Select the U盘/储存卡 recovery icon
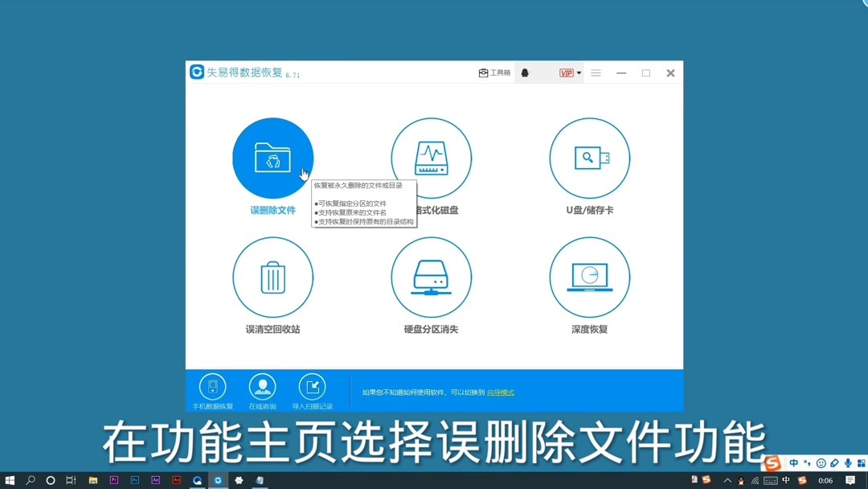868x489 pixels. pyautogui.click(x=589, y=158)
